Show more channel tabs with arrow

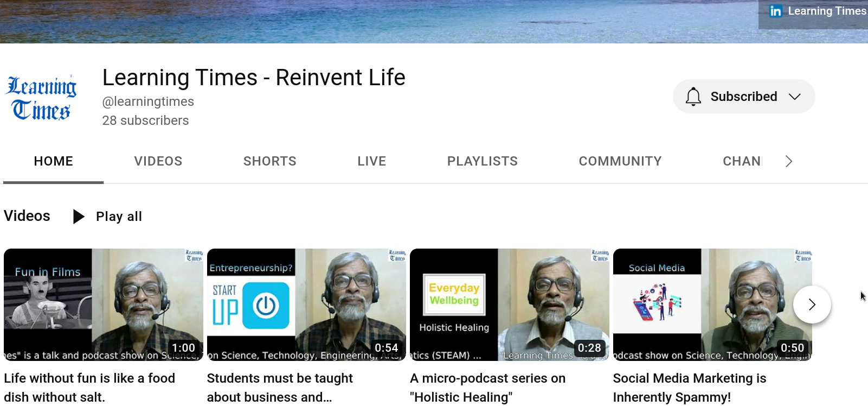(789, 161)
